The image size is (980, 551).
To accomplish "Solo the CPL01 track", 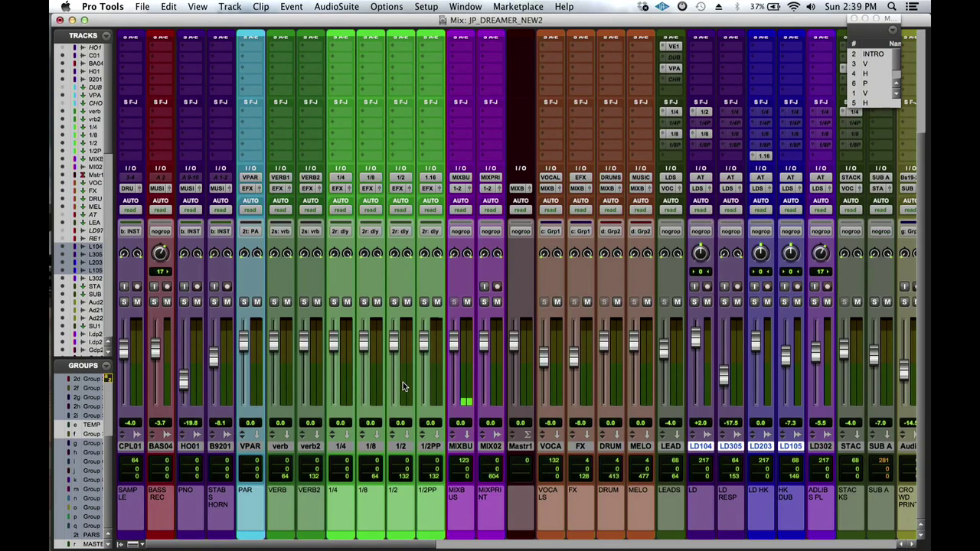I will tap(124, 302).
